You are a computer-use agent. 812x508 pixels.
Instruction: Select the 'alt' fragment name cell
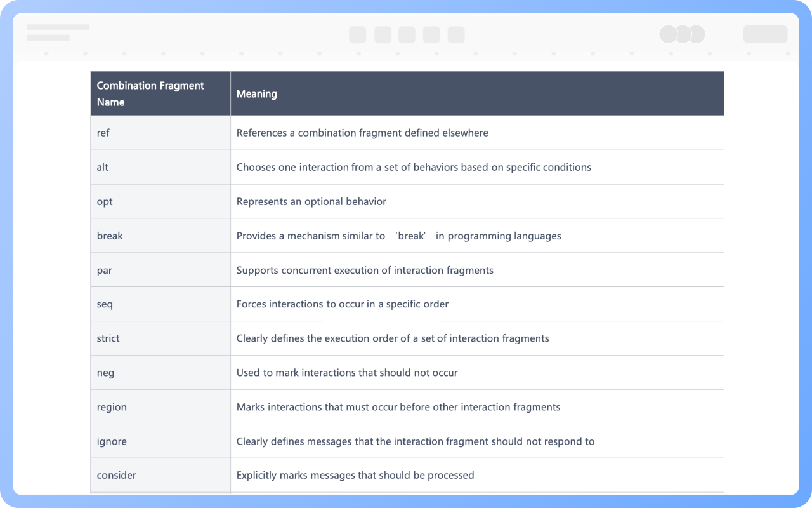tap(160, 167)
